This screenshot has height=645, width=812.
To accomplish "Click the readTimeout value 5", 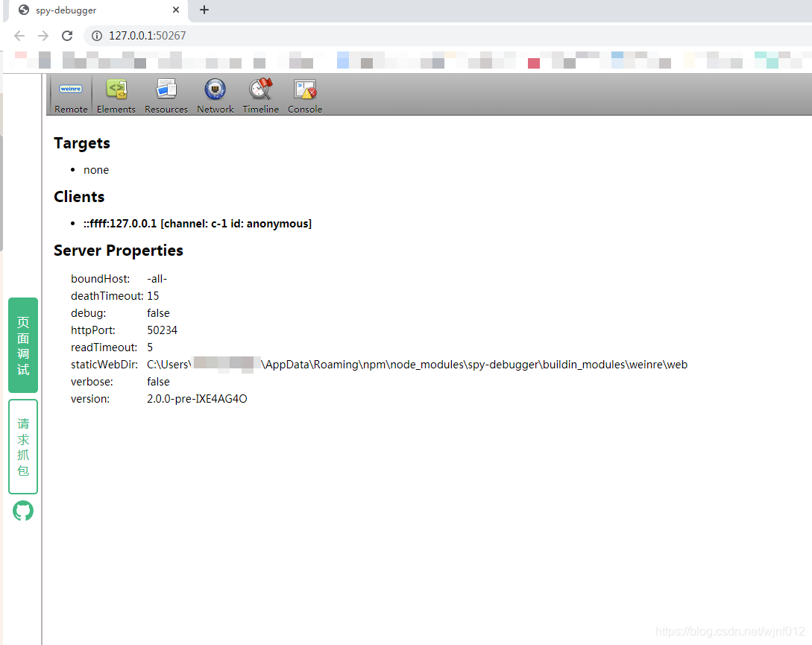I will point(150,347).
